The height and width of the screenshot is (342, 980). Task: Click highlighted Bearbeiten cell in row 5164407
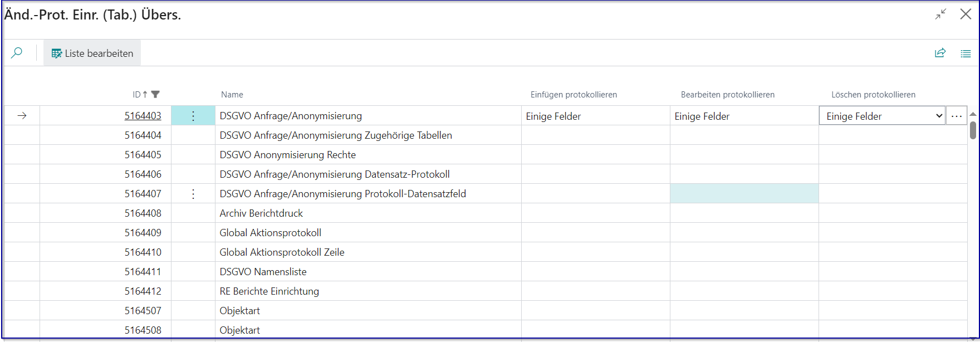pyautogui.click(x=744, y=194)
